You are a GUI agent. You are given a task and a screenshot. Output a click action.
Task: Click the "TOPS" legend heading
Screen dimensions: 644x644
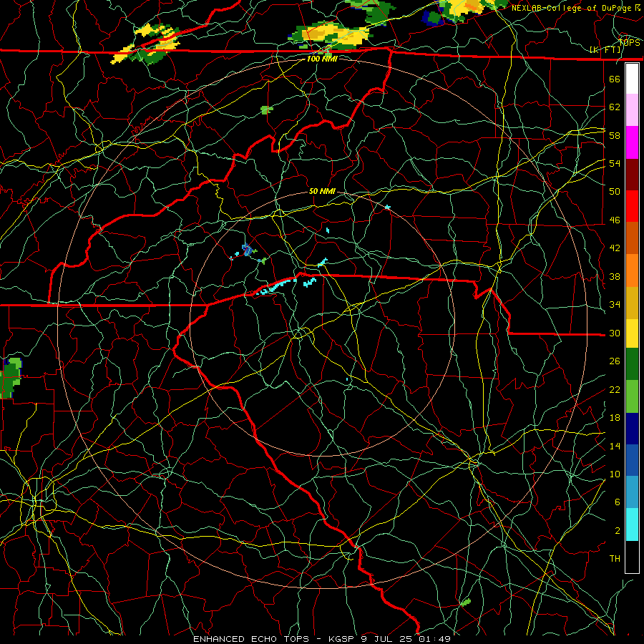pos(629,43)
